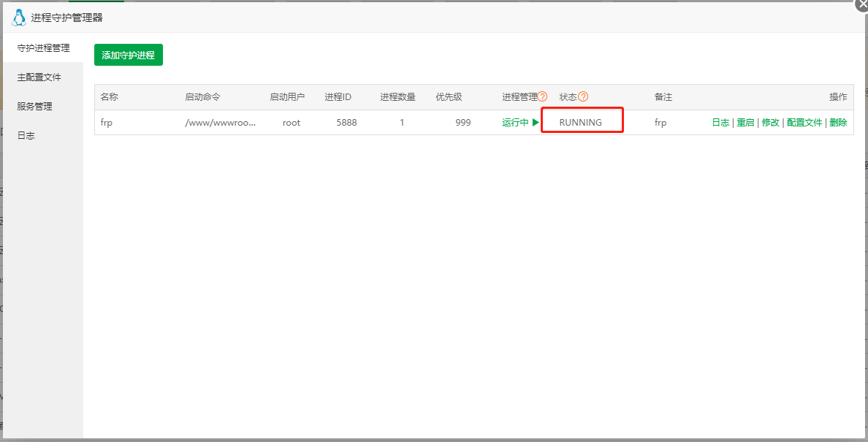868x442 pixels.
Task: Switch to the 主配置文件 section
Action: click(40, 76)
